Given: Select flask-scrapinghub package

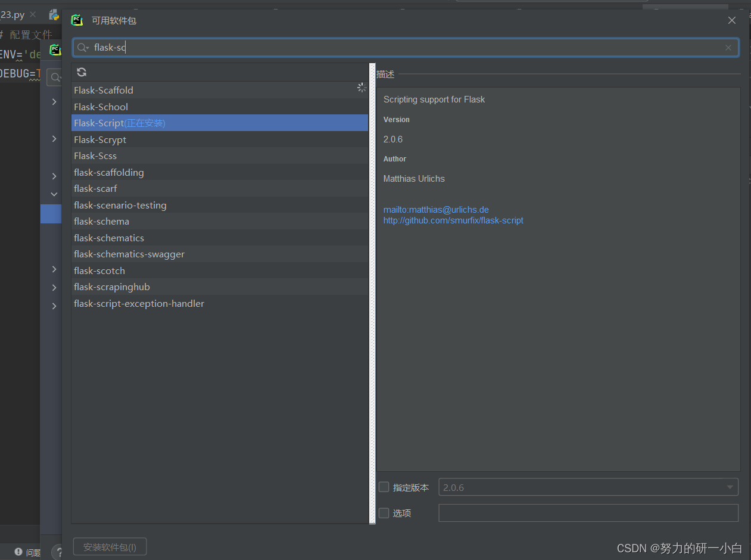Looking at the screenshot, I should point(220,287).
